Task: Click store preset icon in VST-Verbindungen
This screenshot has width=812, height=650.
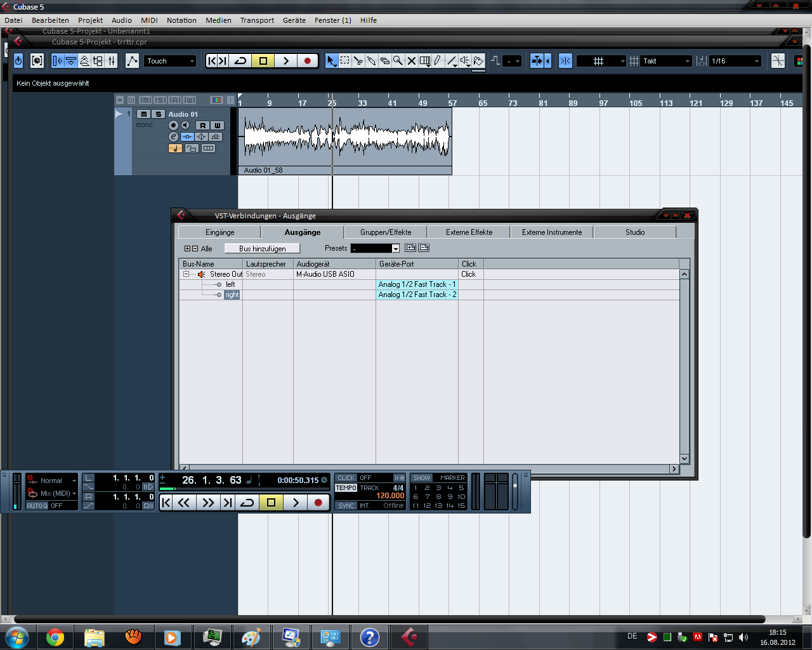Action: (x=410, y=248)
